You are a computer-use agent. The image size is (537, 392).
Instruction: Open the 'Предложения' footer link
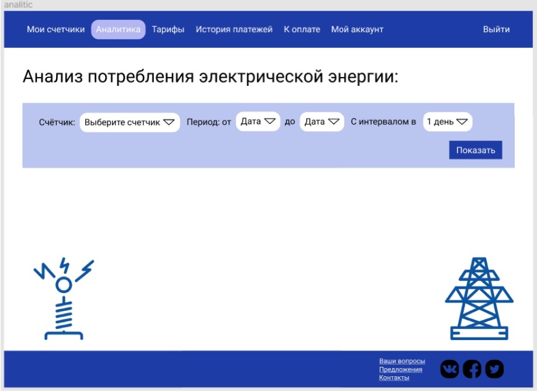(x=400, y=369)
